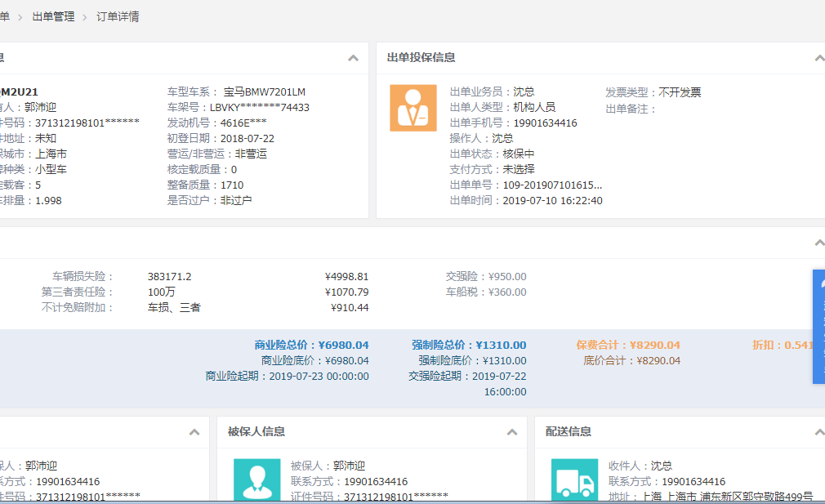This screenshot has width=825, height=504.
Task: Collapse the 配送信息 panel
Action: [x=819, y=432]
